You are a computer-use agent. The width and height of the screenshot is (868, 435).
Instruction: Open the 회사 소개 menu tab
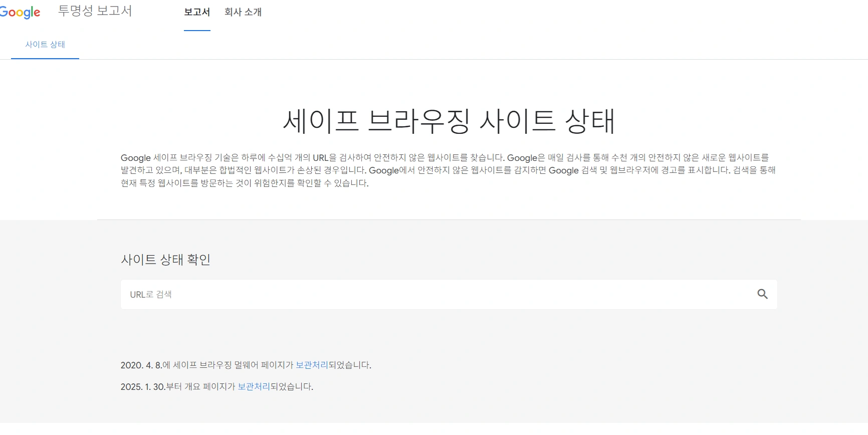243,12
